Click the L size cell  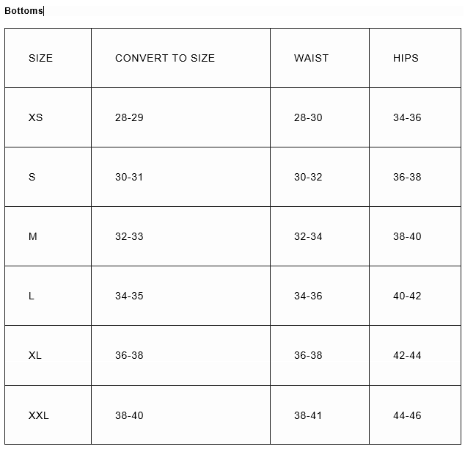point(48,296)
